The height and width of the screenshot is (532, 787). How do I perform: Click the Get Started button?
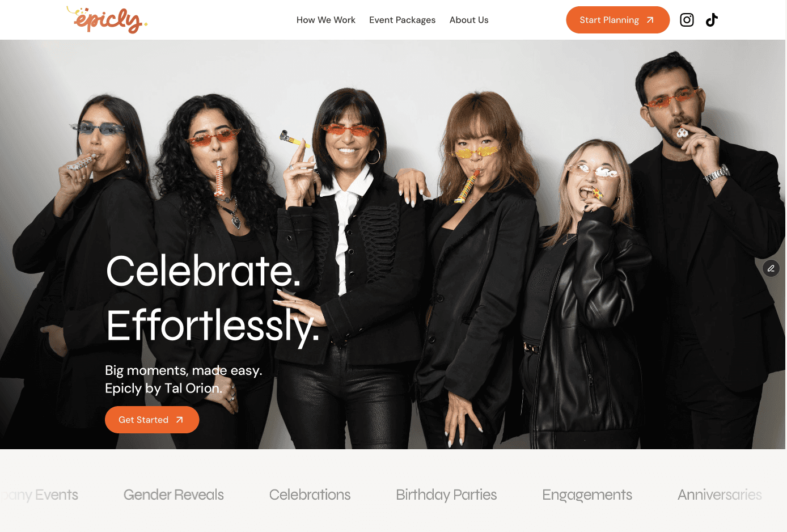pyautogui.click(x=152, y=420)
